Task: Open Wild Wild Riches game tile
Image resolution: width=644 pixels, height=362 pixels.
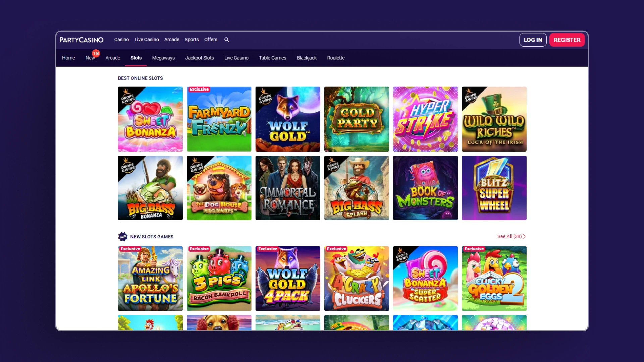Action: pos(494,119)
